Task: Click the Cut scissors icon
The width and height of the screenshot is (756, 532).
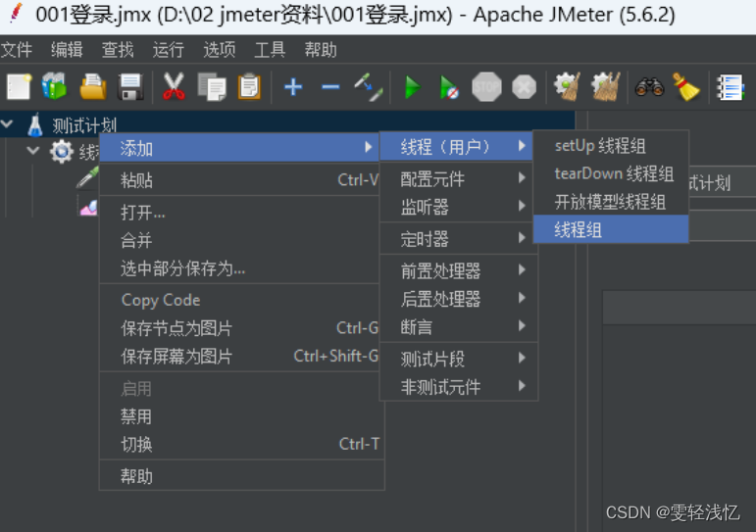Action: (x=174, y=87)
